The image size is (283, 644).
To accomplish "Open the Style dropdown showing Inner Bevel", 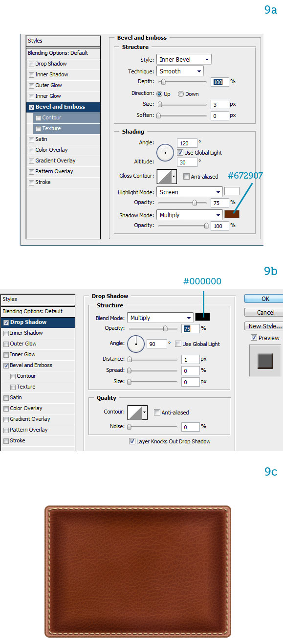I will (x=184, y=59).
